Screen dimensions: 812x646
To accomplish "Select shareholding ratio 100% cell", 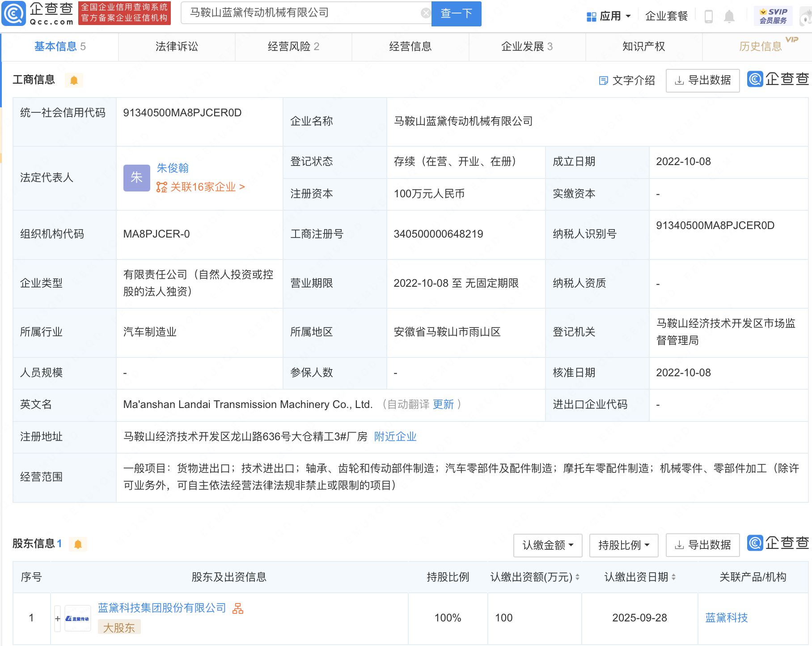I will (448, 618).
